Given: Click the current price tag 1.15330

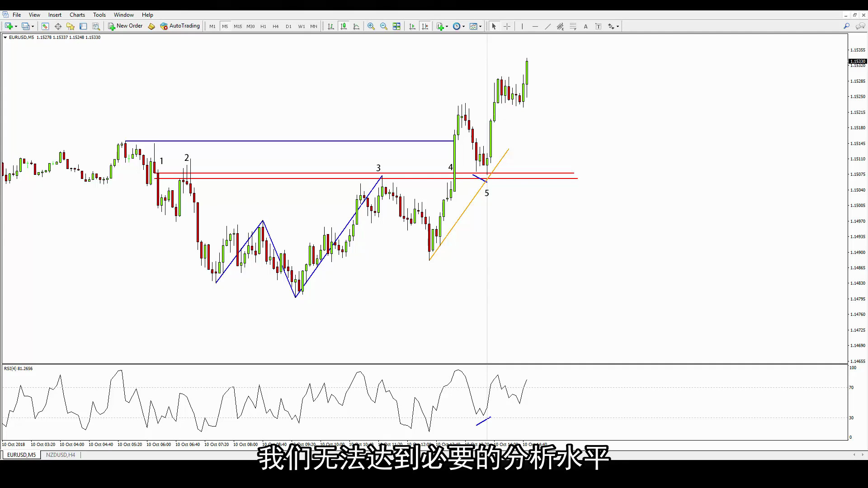Looking at the screenshot, I should coord(858,61).
